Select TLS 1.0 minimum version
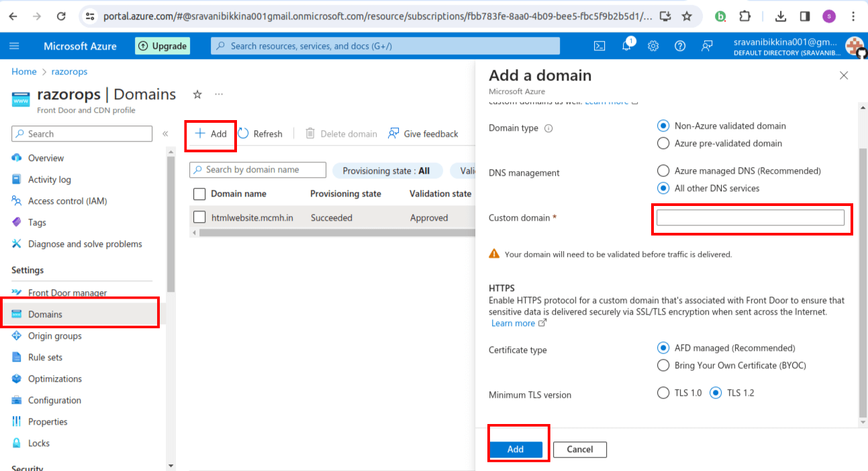 [x=663, y=392]
